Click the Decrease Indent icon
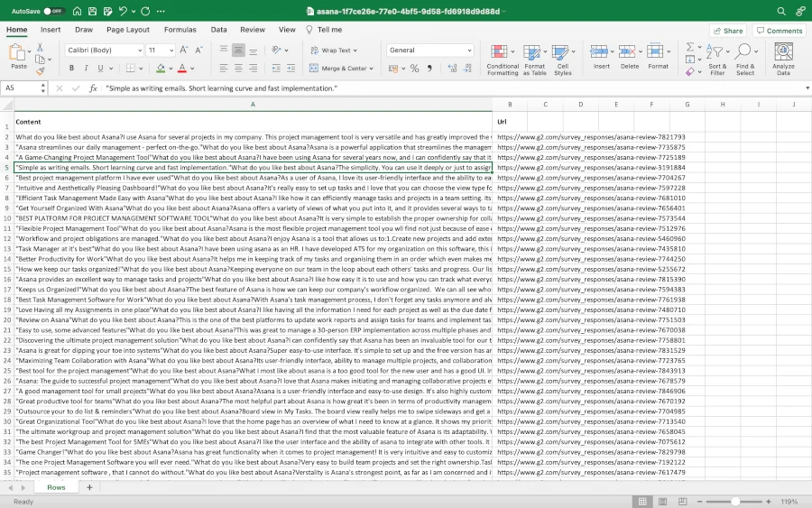The height and width of the screenshot is (508, 812). point(276,68)
